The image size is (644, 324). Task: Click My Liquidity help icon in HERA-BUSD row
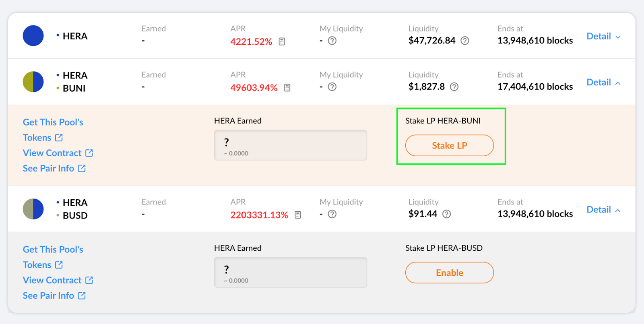coord(332,214)
